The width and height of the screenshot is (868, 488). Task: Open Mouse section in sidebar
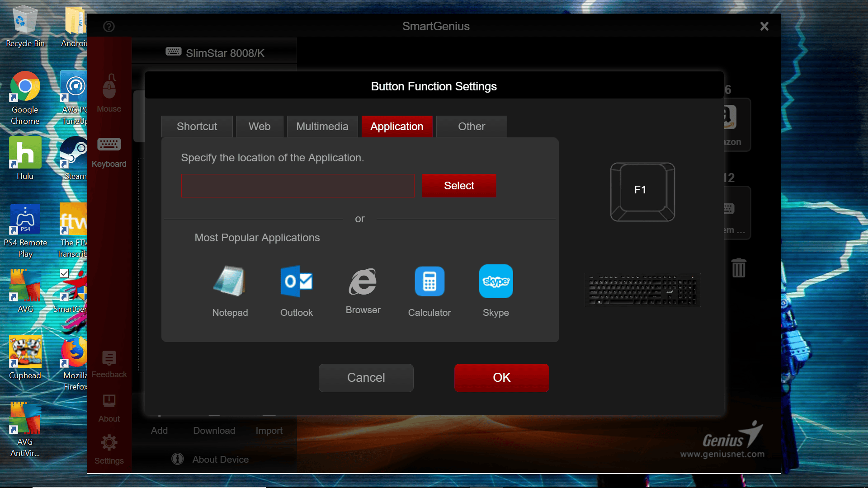[109, 93]
